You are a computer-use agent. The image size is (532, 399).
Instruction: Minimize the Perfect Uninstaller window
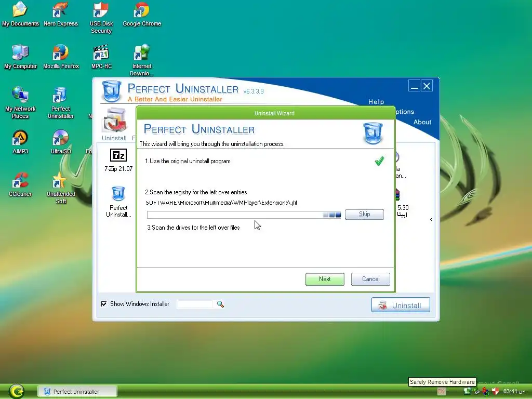[x=414, y=86]
